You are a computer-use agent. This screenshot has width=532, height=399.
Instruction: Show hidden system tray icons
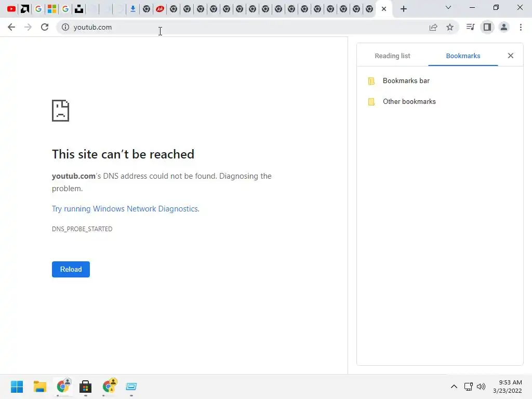[x=454, y=387]
